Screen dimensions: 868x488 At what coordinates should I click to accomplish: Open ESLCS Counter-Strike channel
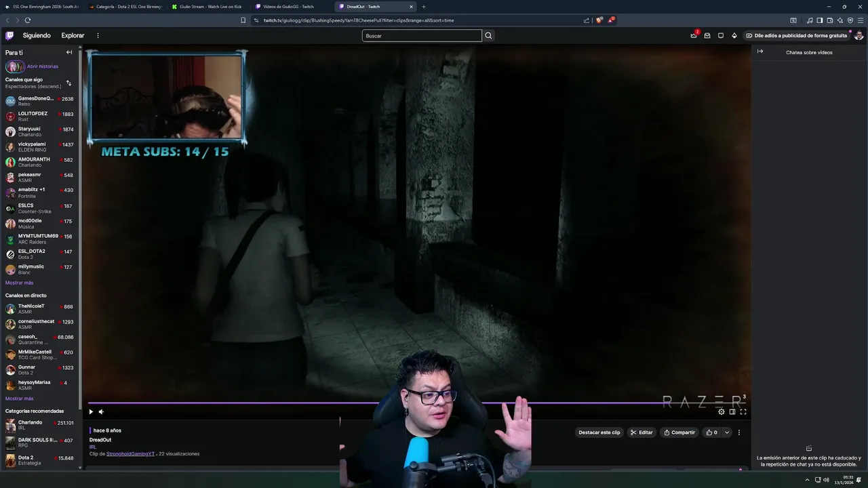(41, 208)
